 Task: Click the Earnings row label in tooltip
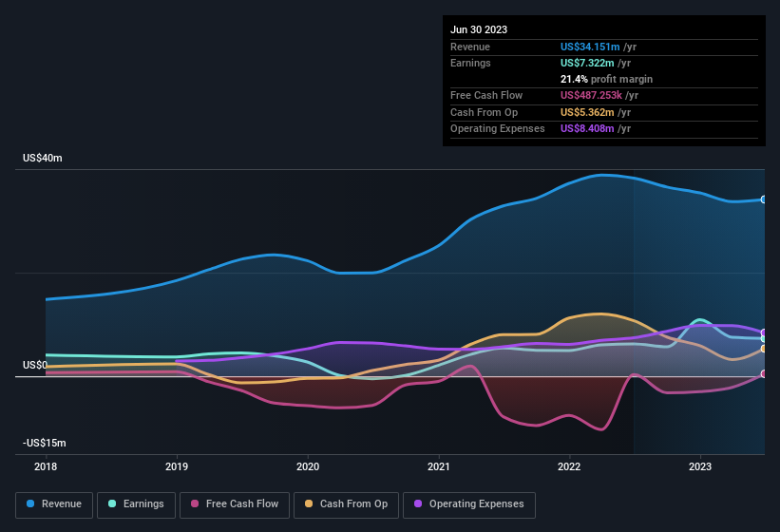pos(470,63)
